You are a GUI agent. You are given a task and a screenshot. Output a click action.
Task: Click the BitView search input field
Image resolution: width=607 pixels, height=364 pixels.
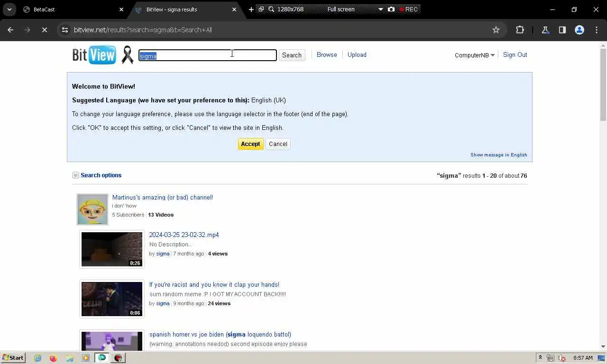207,55
